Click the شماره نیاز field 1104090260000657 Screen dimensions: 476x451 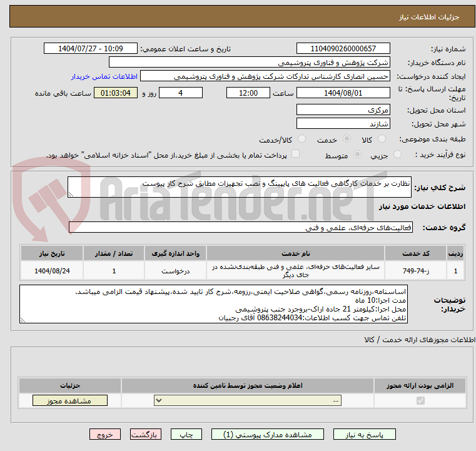[x=343, y=49]
